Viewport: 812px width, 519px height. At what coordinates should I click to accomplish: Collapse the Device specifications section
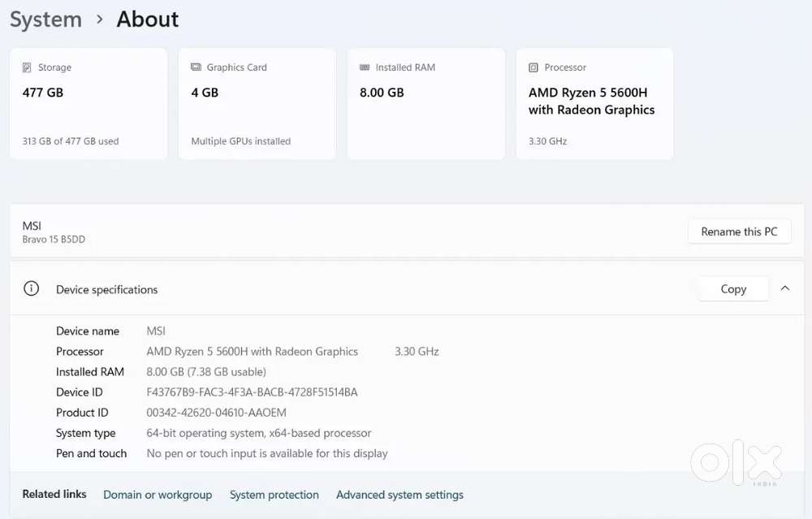(x=785, y=288)
